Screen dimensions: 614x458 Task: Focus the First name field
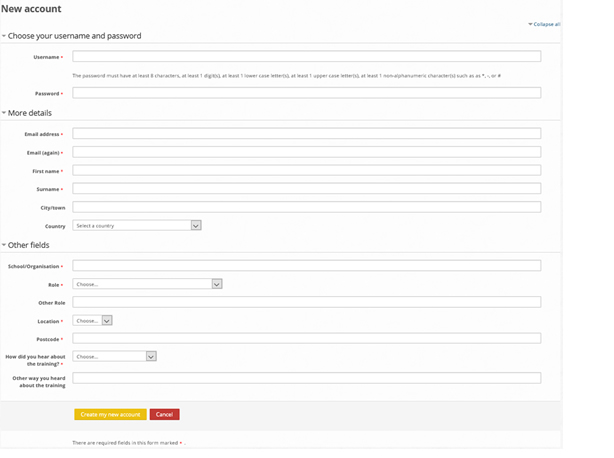point(306,171)
